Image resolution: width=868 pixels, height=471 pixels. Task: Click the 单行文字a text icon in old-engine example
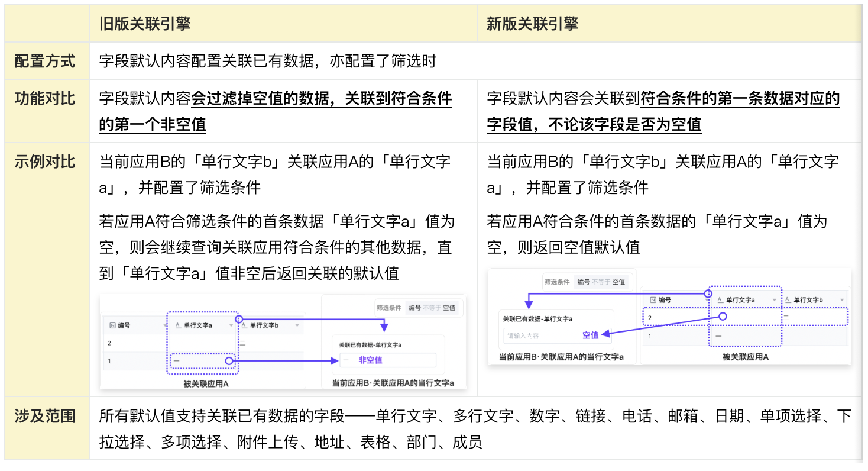(178, 325)
